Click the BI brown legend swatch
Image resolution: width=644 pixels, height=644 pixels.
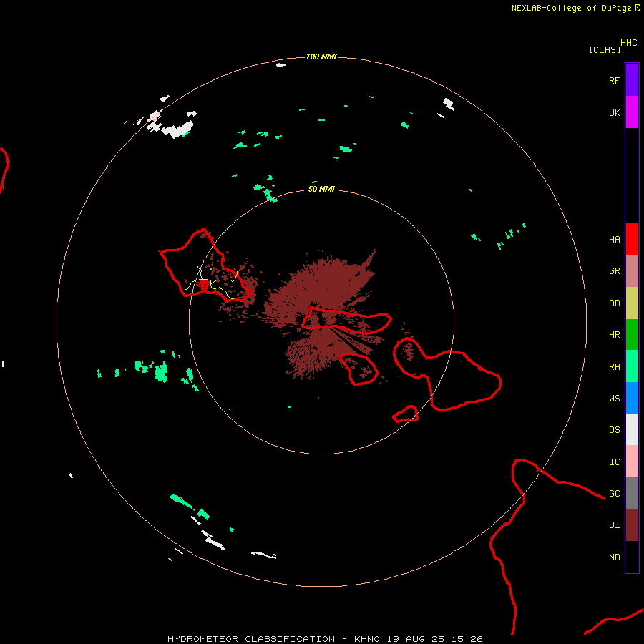pos(632,525)
